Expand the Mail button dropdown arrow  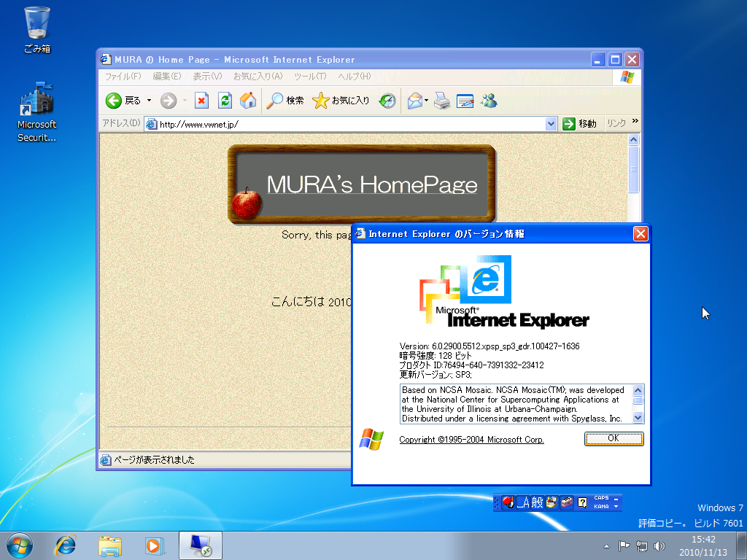click(426, 101)
